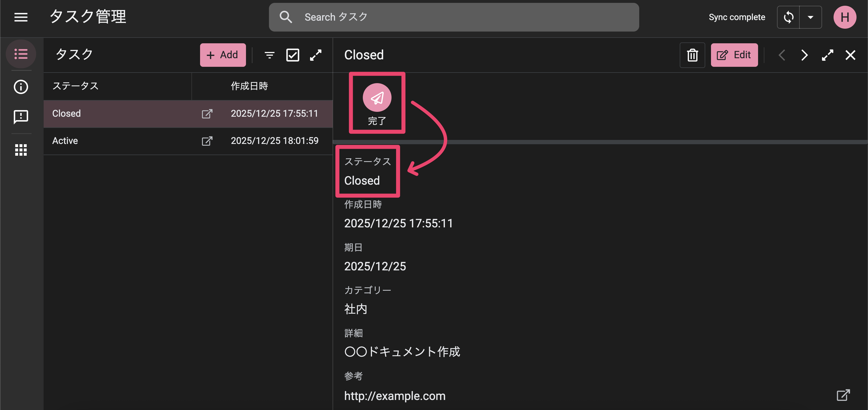Toggle multi-select checkbox mode in toolbar

(x=292, y=55)
